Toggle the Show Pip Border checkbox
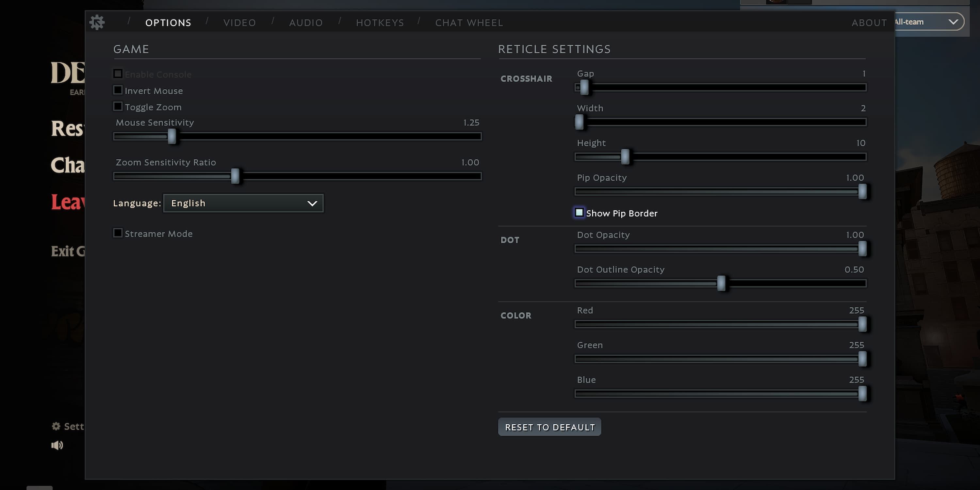 (x=578, y=213)
